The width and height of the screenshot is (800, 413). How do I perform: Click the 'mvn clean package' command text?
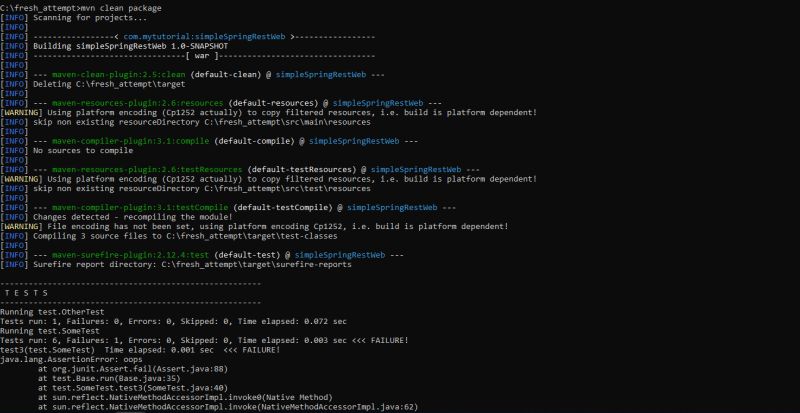click(x=120, y=8)
